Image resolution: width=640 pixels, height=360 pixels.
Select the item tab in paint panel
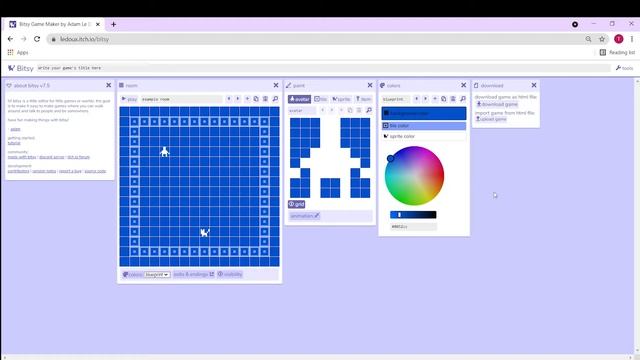363,99
